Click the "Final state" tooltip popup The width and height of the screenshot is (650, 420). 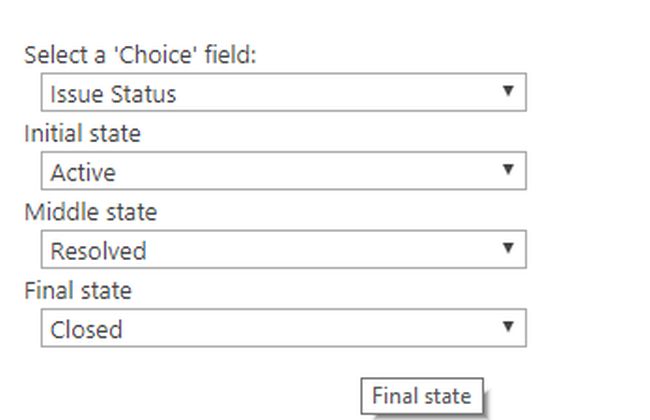click(x=421, y=396)
